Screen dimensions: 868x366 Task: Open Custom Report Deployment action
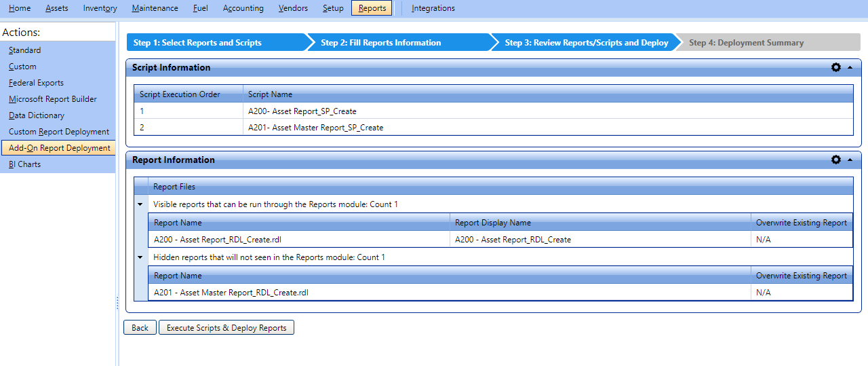[58, 132]
